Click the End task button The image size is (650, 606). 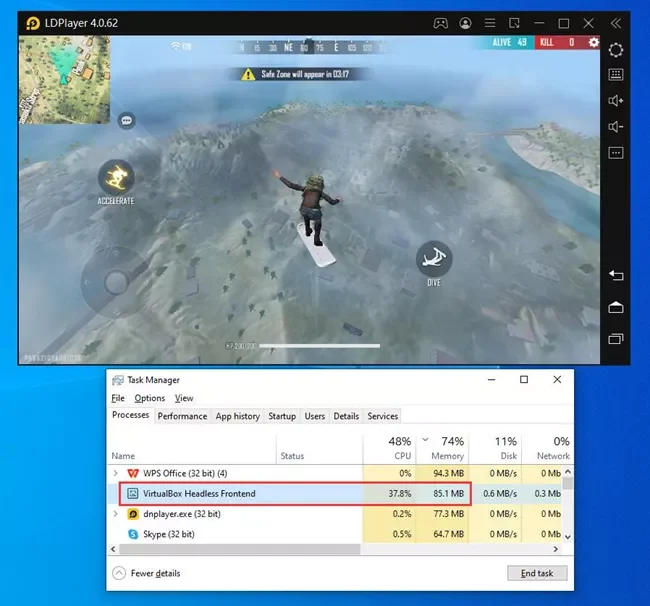537,573
